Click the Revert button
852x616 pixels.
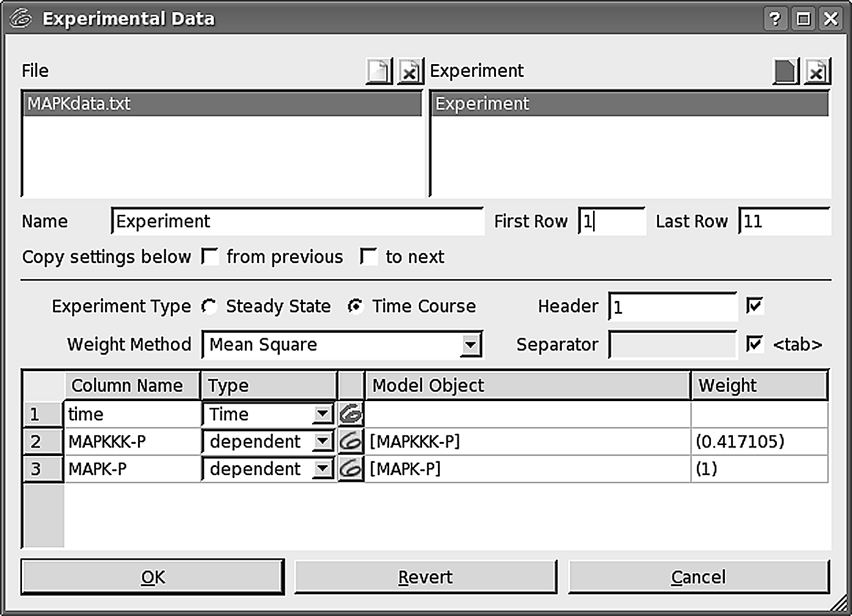[425, 577]
